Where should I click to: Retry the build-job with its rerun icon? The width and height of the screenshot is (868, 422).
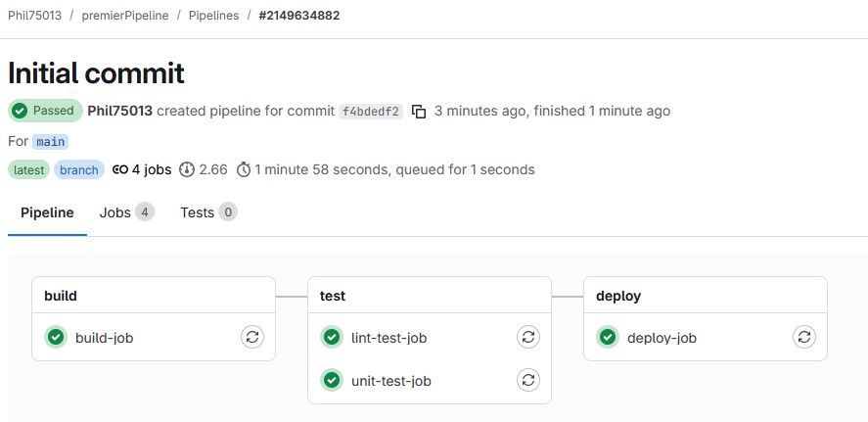click(x=252, y=338)
